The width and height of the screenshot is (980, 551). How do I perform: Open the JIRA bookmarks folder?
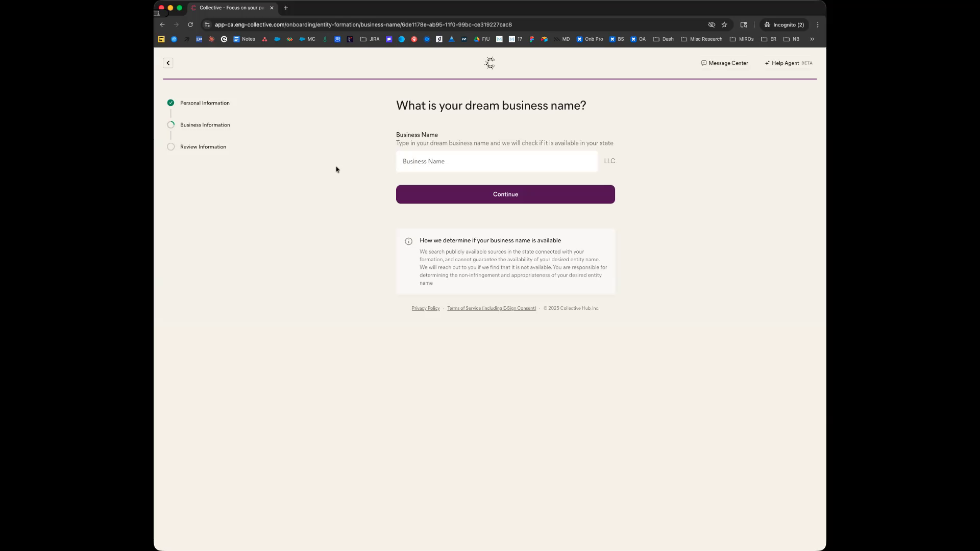[370, 39]
